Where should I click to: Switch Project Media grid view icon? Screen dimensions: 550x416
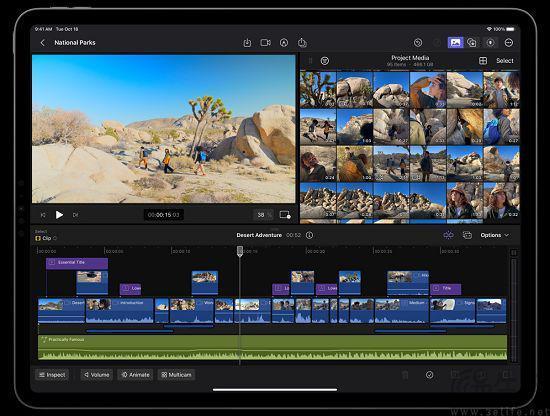coord(483,61)
